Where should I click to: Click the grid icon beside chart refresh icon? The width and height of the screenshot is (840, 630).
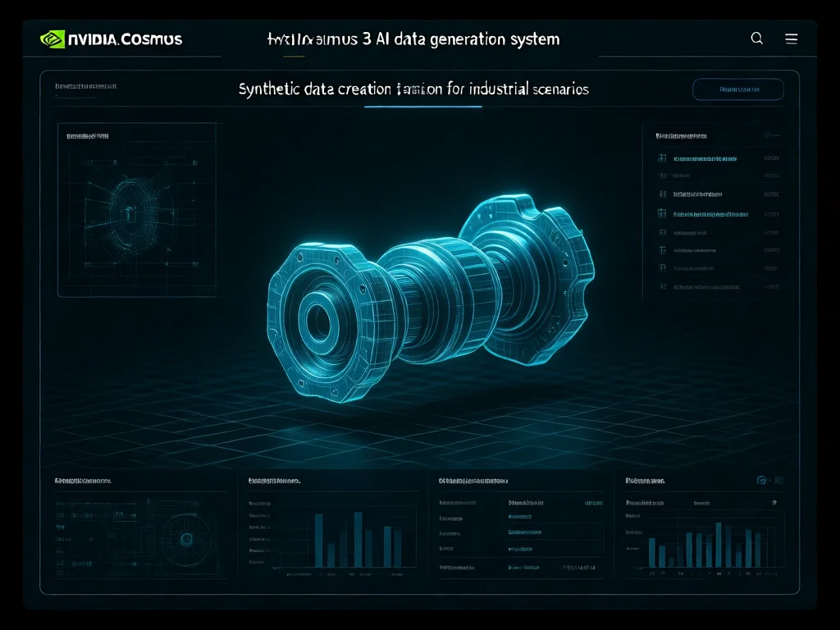click(x=778, y=481)
